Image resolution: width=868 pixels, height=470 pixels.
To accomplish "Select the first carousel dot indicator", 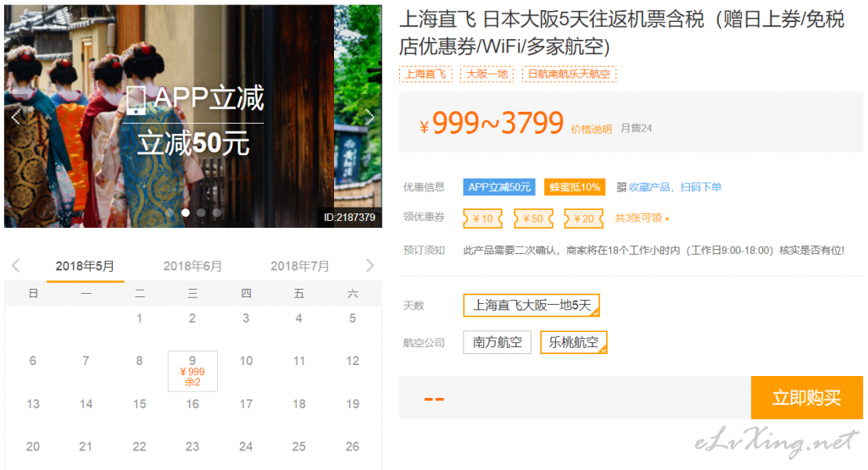I will (x=170, y=213).
